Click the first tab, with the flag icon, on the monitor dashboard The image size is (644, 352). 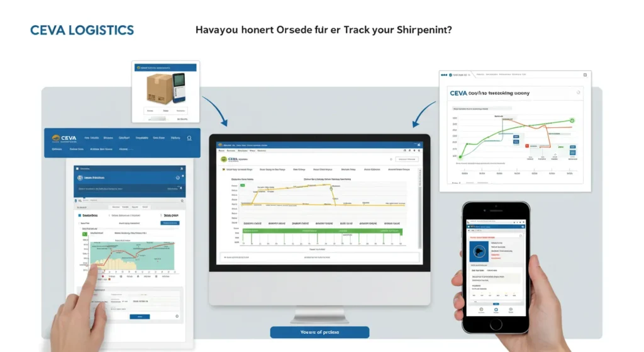pyautogui.click(x=237, y=169)
